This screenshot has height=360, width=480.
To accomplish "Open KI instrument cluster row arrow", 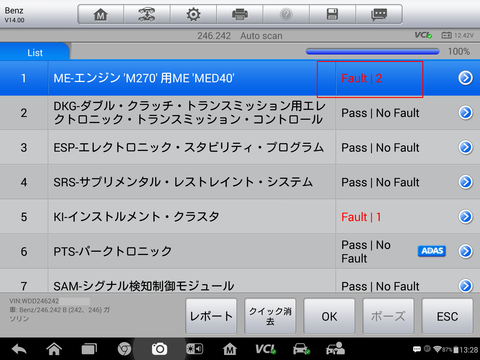I will pos(465,217).
